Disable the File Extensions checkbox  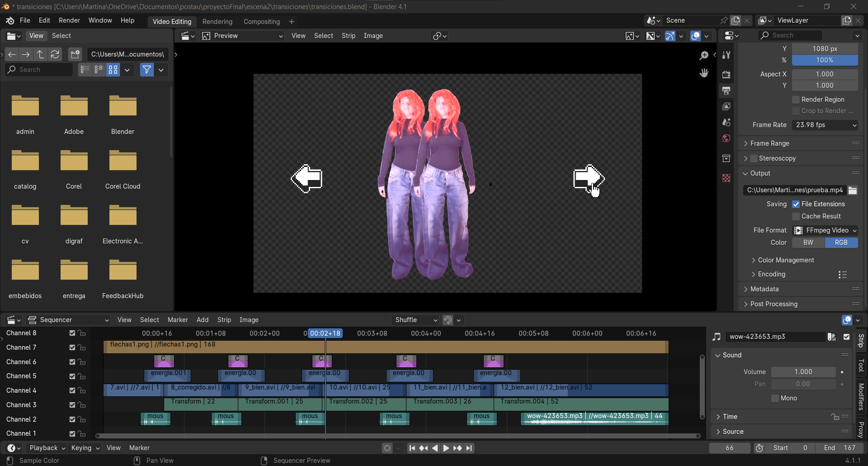[796, 204]
